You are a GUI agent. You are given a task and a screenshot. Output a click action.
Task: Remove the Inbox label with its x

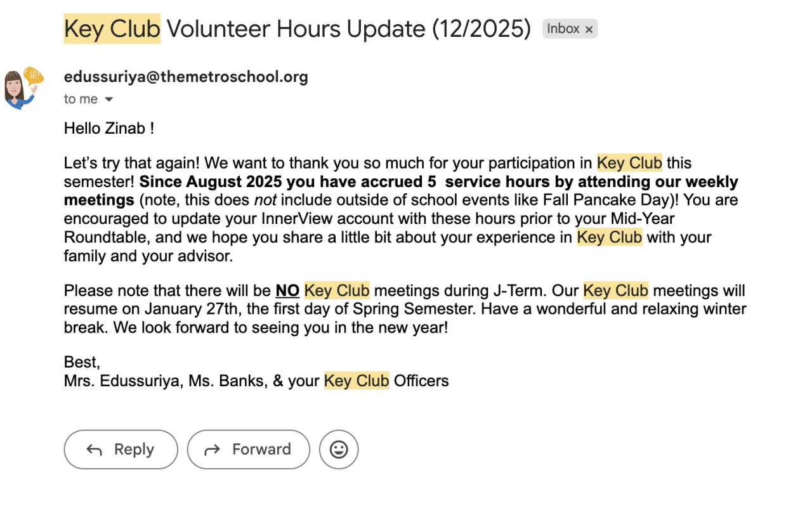pos(589,29)
